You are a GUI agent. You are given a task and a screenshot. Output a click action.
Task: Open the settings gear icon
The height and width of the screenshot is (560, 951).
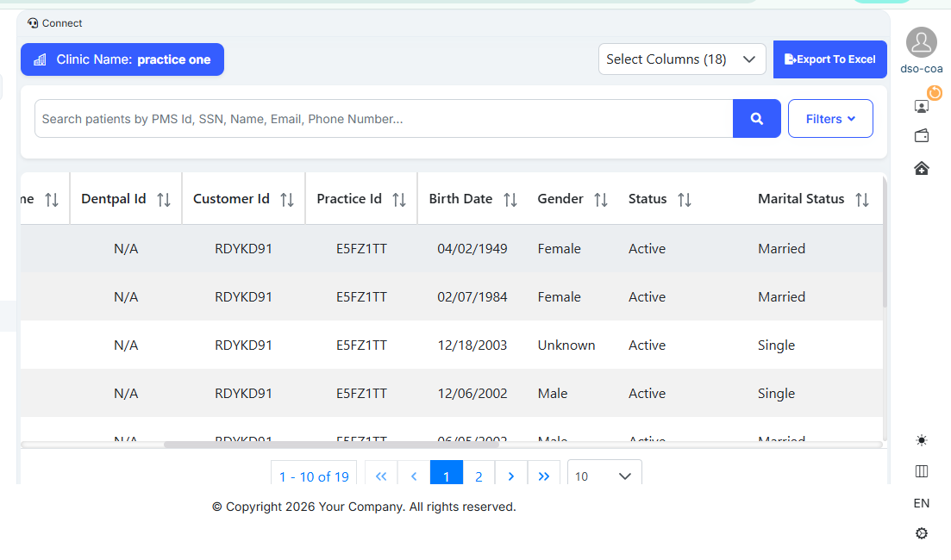[921, 533]
